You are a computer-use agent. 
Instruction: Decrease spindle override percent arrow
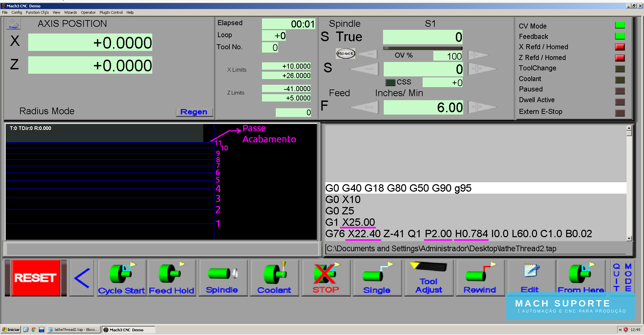pos(368,54)
